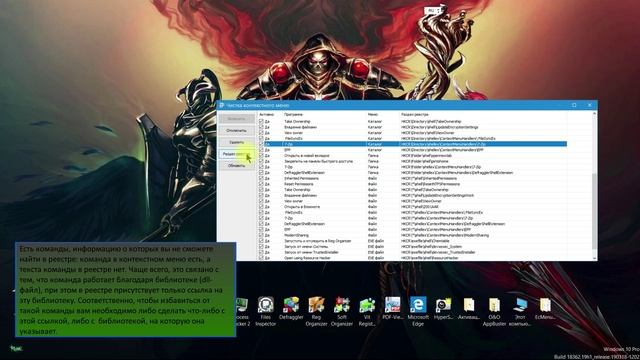Click HKCR\Directory\shell\TakeOwnership registry path

tap(431, 122)
